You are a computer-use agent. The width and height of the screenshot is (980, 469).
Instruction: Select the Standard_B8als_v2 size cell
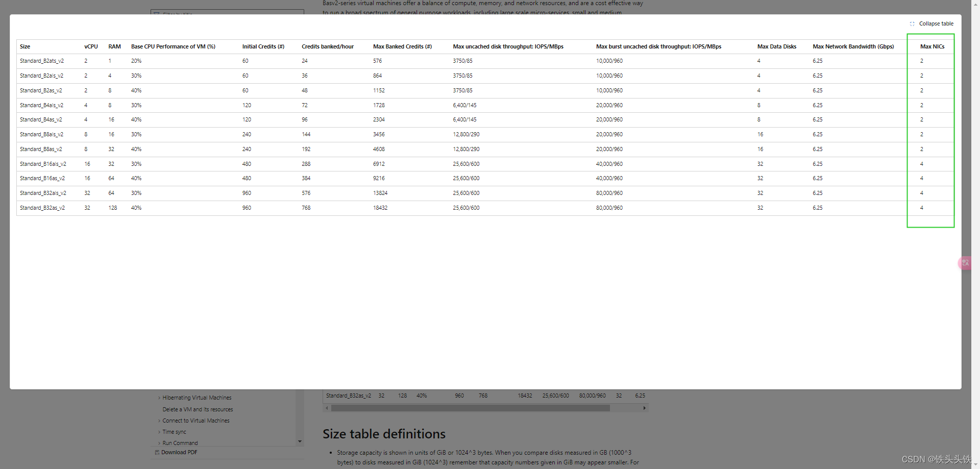[x=41, y=134]
